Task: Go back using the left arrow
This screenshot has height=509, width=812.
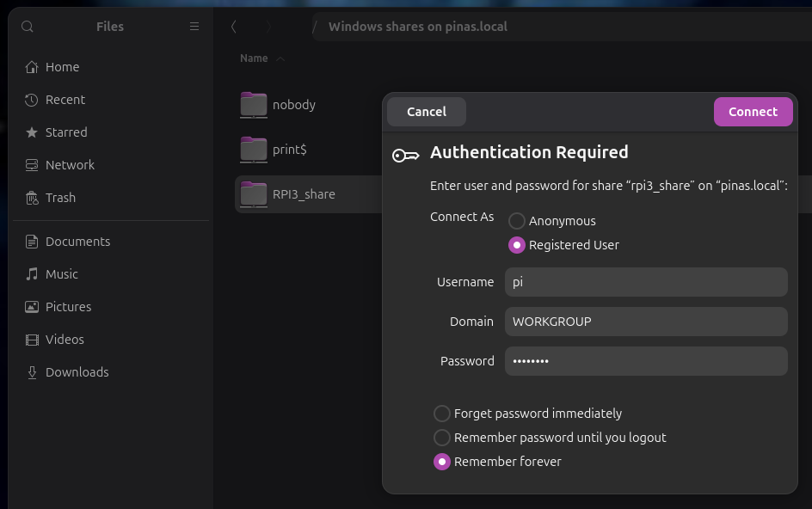Action: [234, 27]
